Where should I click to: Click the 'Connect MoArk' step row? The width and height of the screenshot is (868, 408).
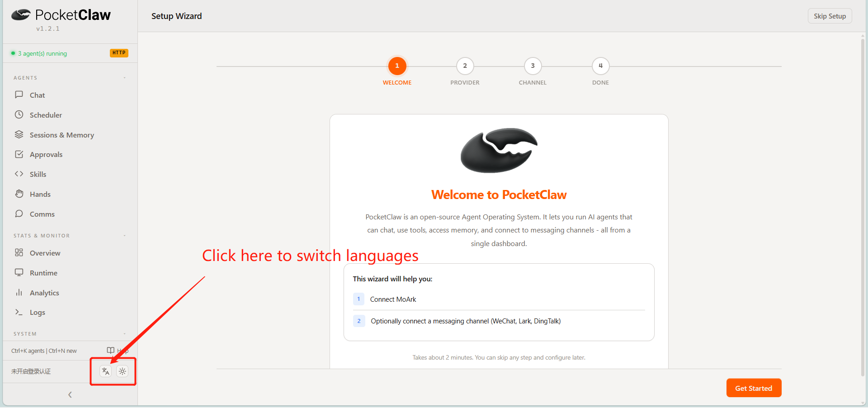point(499,299)
